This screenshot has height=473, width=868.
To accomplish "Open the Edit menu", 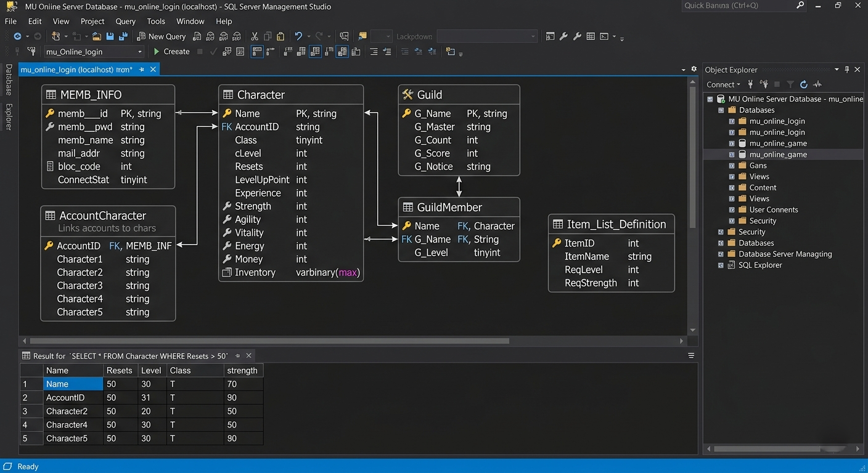I will click(x=35, y=21).
